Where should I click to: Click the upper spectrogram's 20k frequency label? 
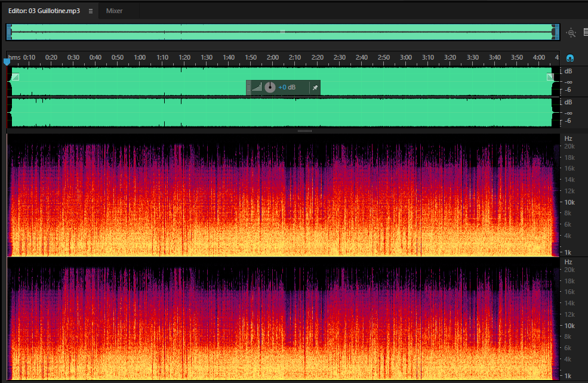569,147
